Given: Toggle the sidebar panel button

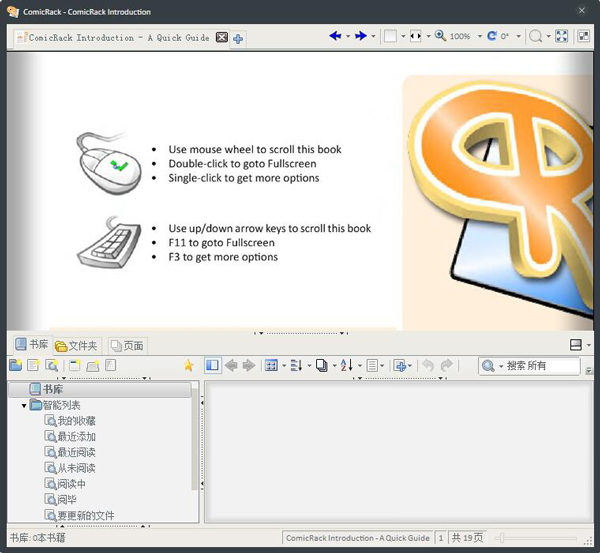Looking at the screenshot, I should [213, 365].
